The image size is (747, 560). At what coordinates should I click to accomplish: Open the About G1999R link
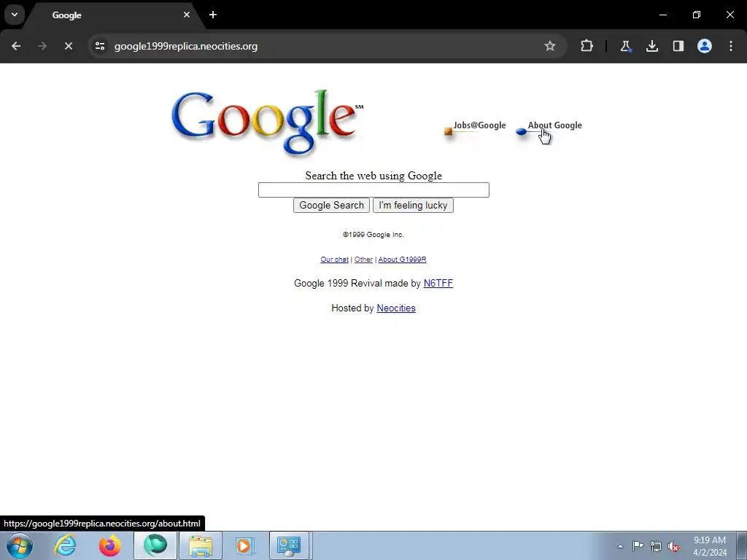tap(402, 260)
